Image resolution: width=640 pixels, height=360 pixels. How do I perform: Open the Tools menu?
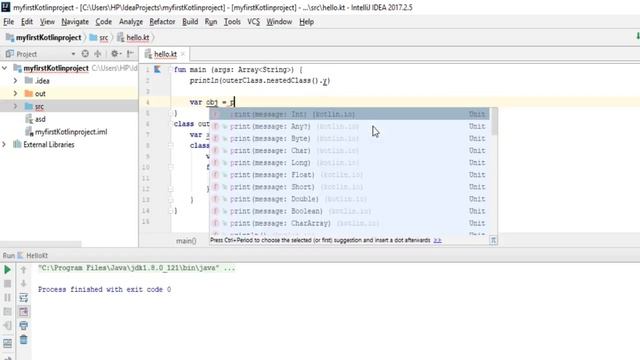pos(232,22)
